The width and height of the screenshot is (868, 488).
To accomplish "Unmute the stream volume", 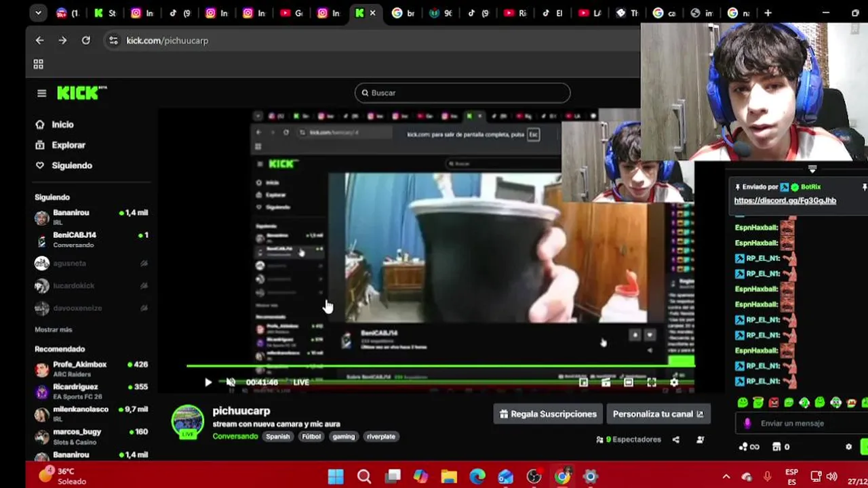I will click(x=231, y=382).
